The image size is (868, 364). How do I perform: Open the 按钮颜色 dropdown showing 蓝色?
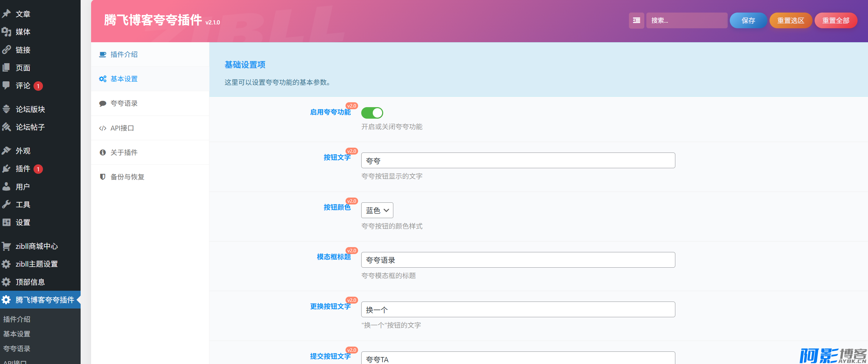[x=377, y=210]
